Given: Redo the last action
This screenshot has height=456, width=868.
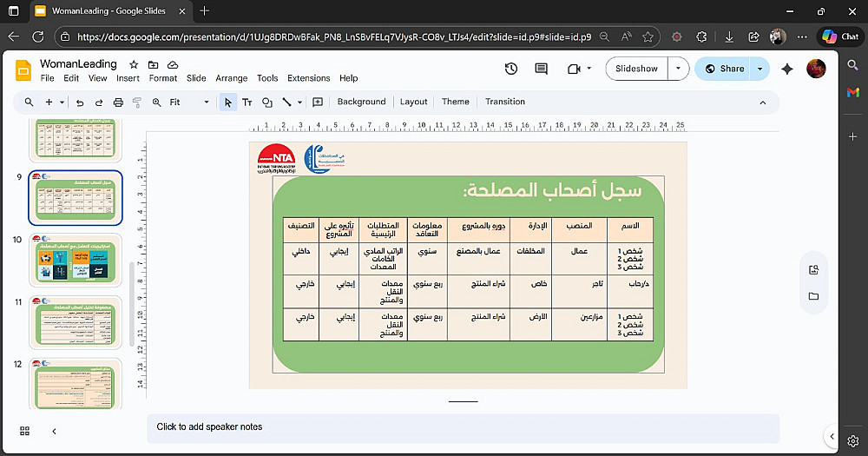Looking at the screenshot, I should 99,102.
